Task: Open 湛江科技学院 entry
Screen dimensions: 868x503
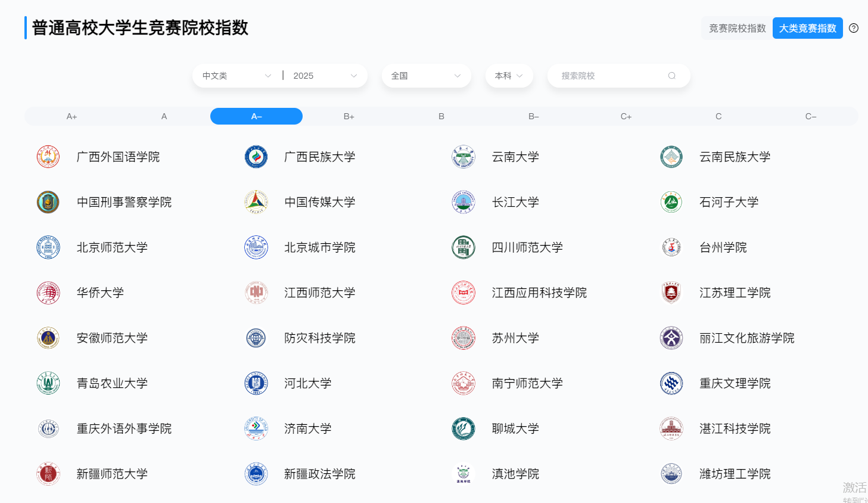Action: click(735, 429)
